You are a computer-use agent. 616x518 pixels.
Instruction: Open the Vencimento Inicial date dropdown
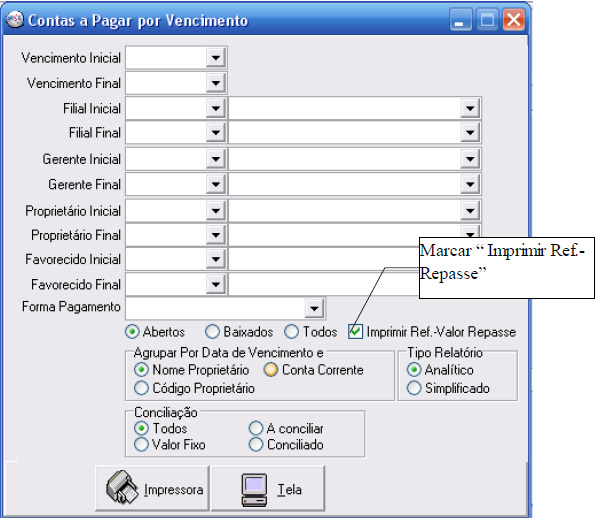tap(215, 58)
